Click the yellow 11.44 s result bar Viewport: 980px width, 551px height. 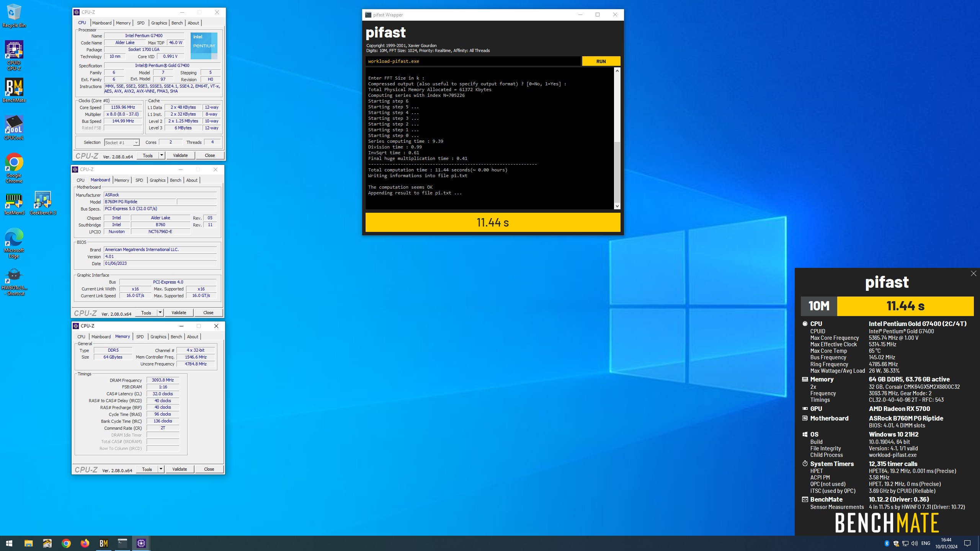click(x=493, y=222)
